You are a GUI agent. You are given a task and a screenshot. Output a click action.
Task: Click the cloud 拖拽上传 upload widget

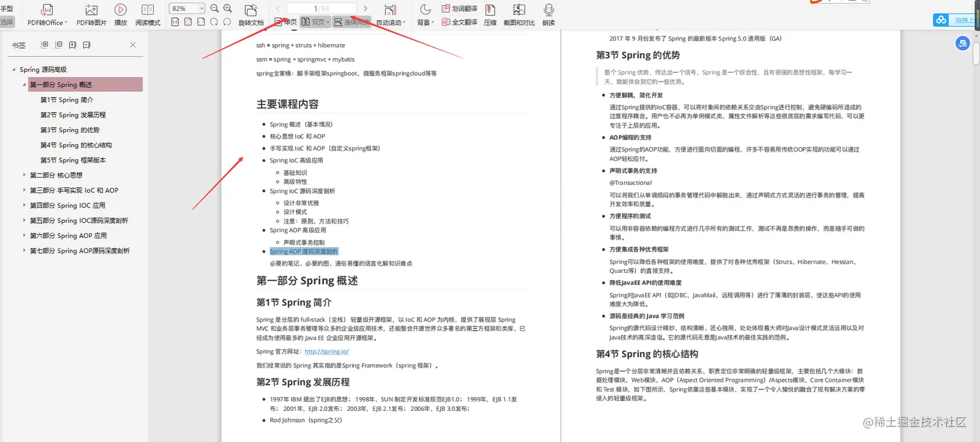click(954, 20)
